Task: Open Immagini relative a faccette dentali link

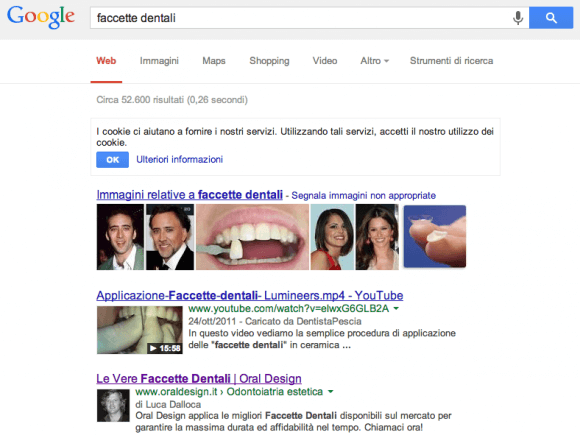Action: point(189,195)
